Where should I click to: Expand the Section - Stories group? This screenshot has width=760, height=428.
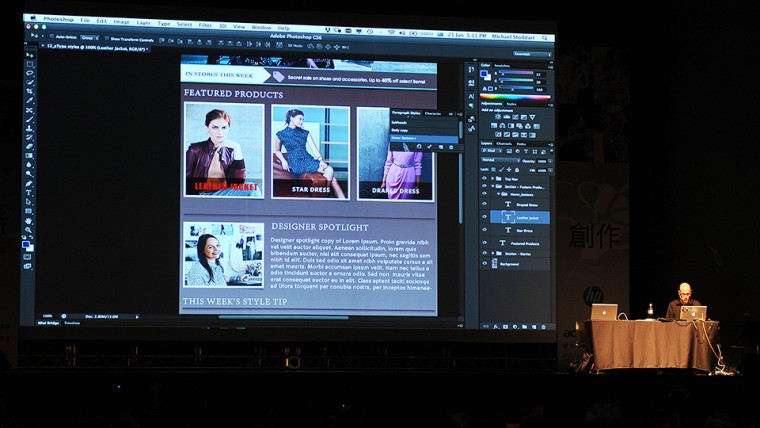[x=492, y=253]
